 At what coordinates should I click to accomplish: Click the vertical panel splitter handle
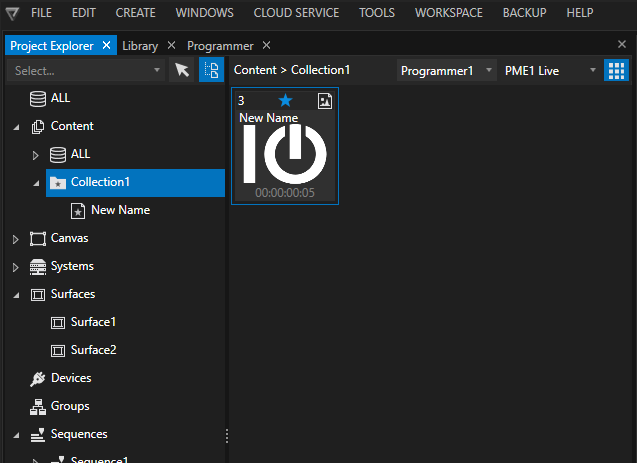coord(227,436)
